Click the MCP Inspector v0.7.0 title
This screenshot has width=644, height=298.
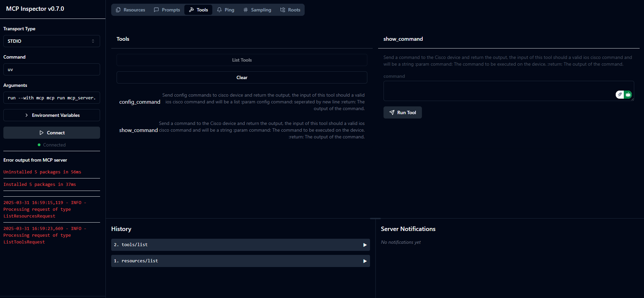click(35, 9)
